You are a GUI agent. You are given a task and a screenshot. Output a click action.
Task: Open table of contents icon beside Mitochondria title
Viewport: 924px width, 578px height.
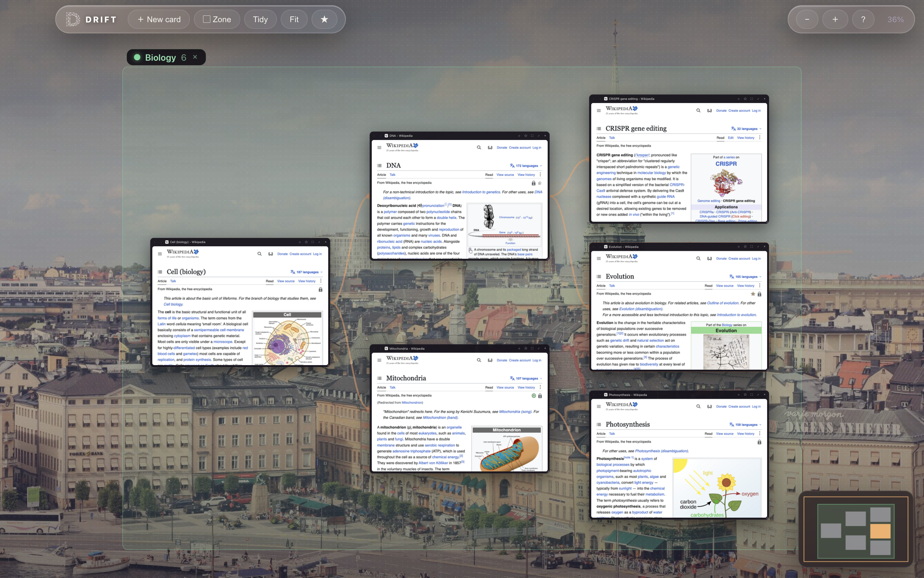point(379,378)
